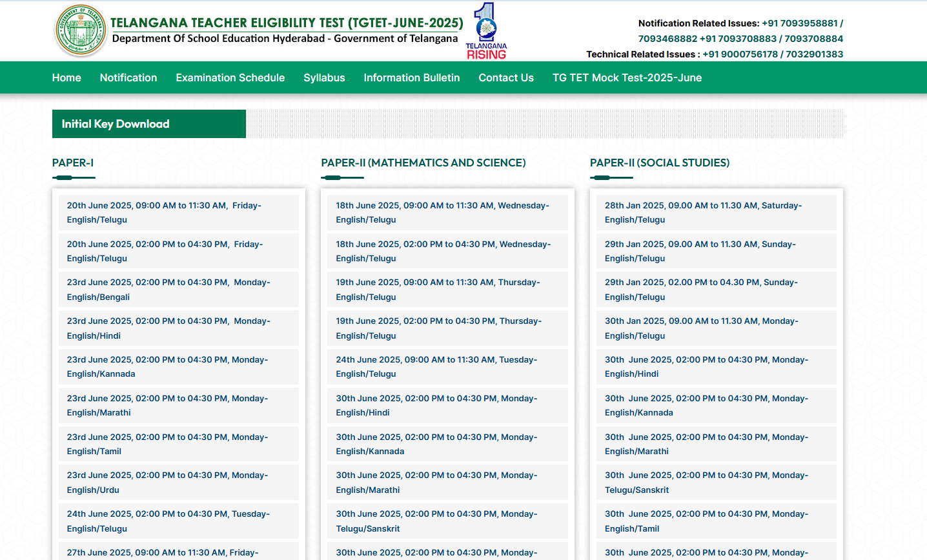
Task: Download Paper-I 23rd June English/Hindi key
Action: click(x=179, y=328)
